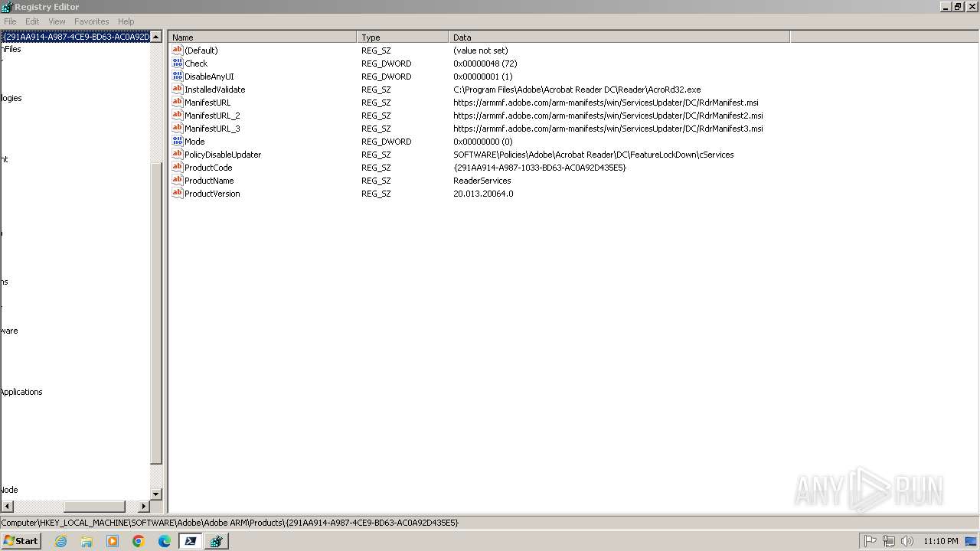
Task: Click the AcroRd32.exe path data cell
Action: (577, 90)
